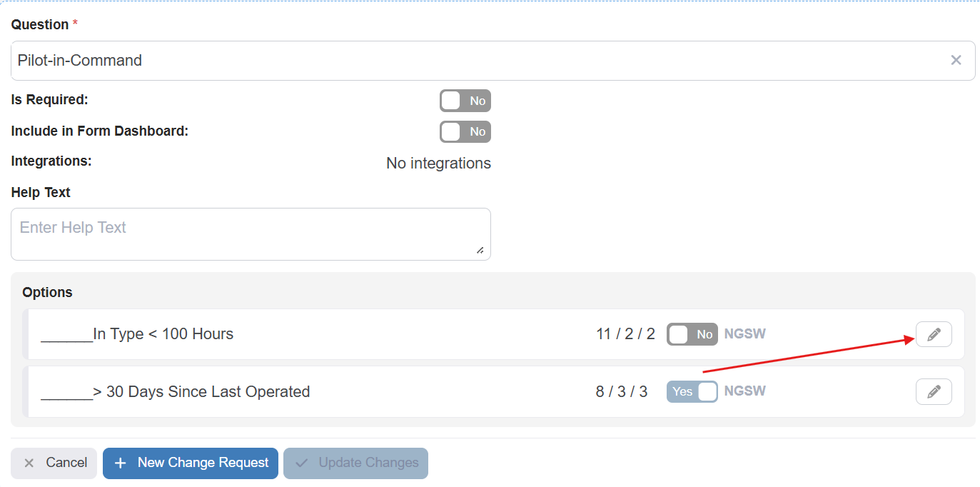Click the NGSW label in the first option row

[x=744, y=334]
